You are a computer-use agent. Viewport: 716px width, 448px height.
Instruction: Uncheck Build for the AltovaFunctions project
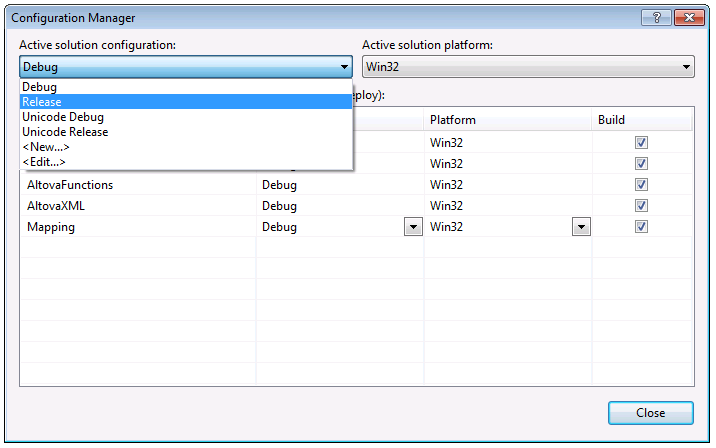point(641,185)
